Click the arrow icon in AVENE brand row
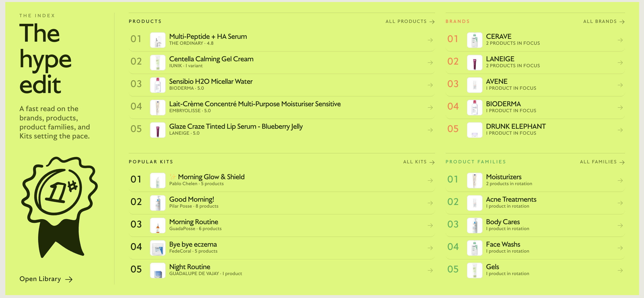Image resolution: width=644 pixels, height=298 pixels. click(x=620, y=85)
